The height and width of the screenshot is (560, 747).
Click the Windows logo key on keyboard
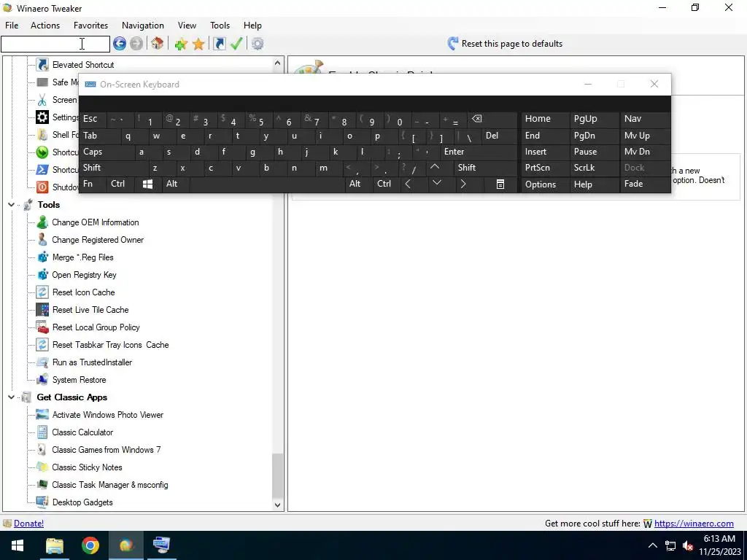pyautogui.click(x=147, y=184)
